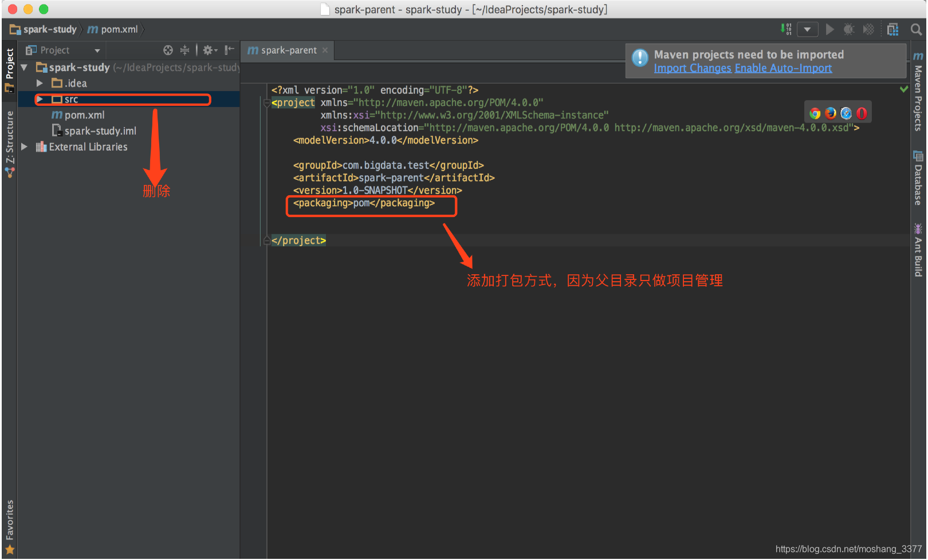
Task: Click the Run with Coverage icon
Action: [x=868, y=29]
